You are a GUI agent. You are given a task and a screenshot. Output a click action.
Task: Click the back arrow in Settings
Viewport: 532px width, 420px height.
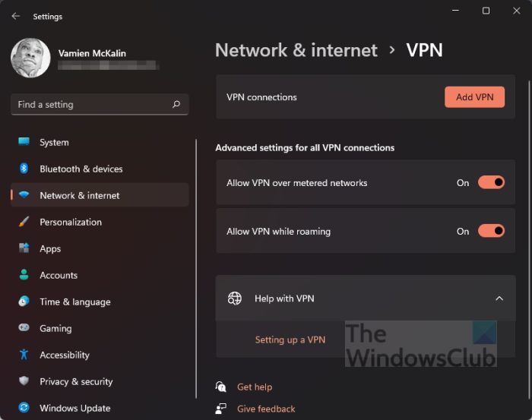pos(16,16)
